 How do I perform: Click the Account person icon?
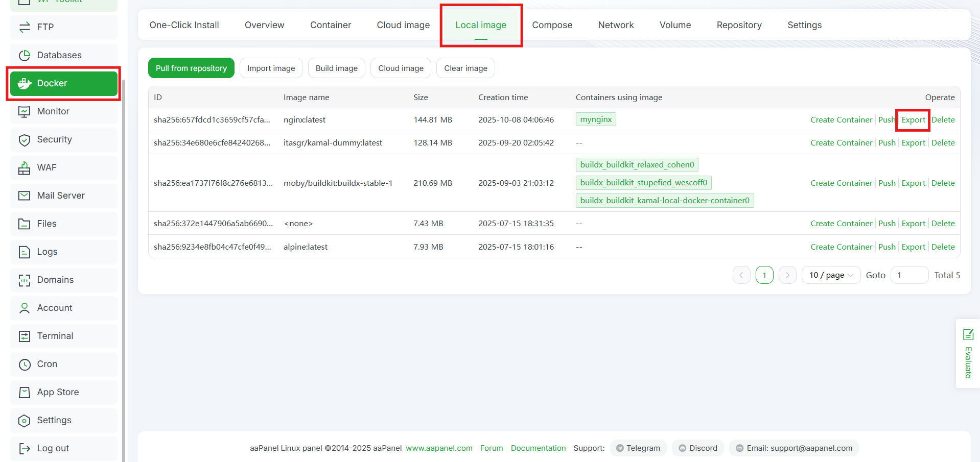[25, 308]
